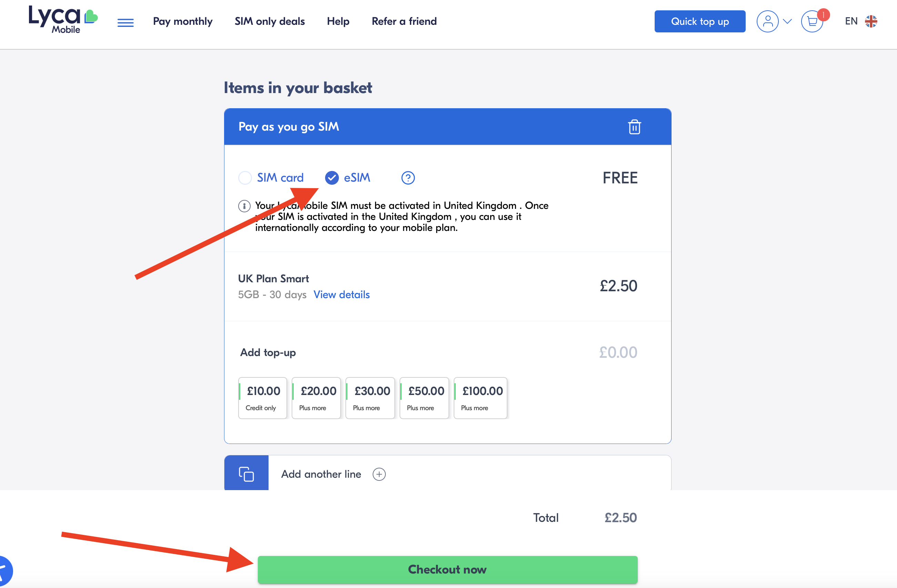
Task: Click the eSIM help question mark icon
Action: tap(408, 178)
